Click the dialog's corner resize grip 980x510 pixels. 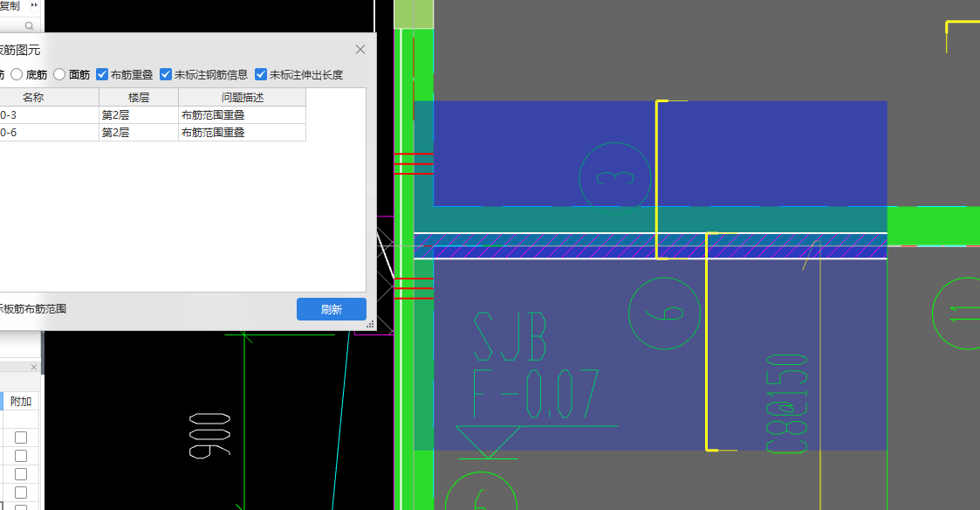tap(371, 325)
